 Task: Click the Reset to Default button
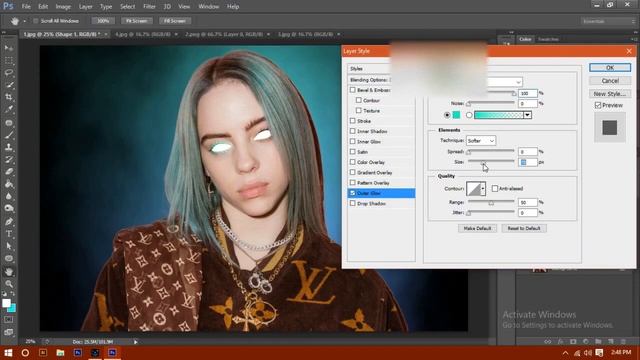pyautogui.click(x=524, y=228)
